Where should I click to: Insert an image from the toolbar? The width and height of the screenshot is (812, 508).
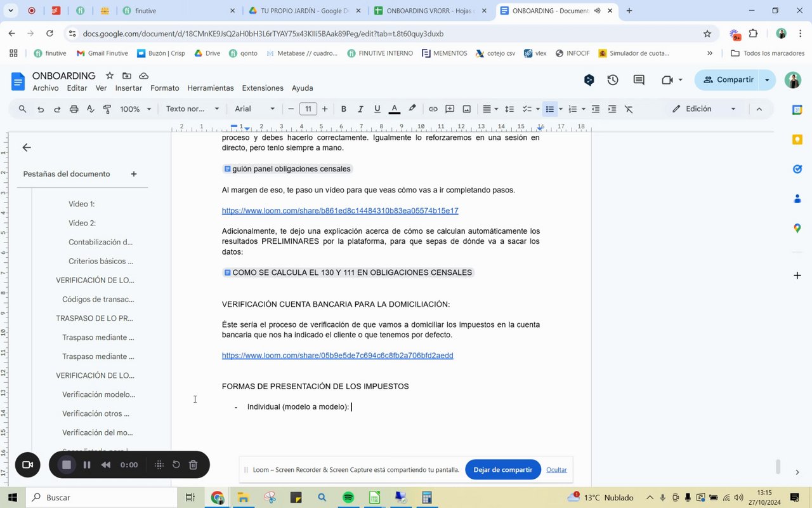(467, 109)
